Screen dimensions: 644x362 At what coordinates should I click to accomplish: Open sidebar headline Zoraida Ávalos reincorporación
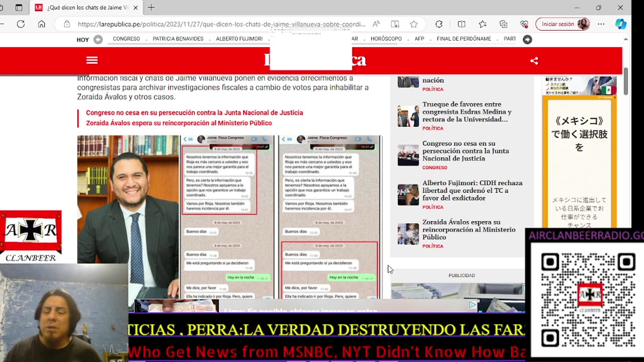tap(469, 230)
